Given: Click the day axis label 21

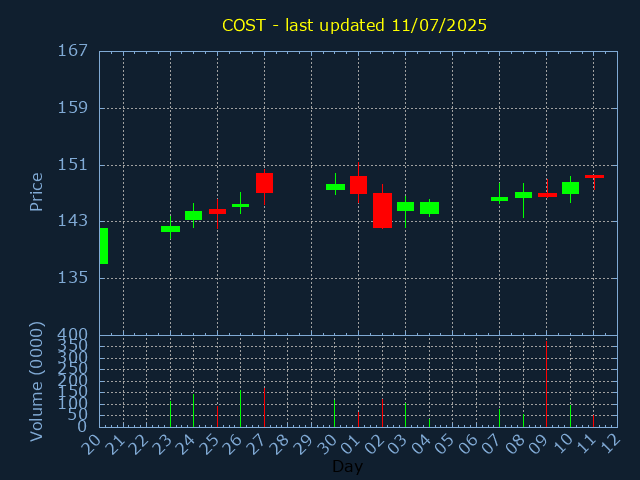Looking at the screenshot, I should click(x=114, y=444).
